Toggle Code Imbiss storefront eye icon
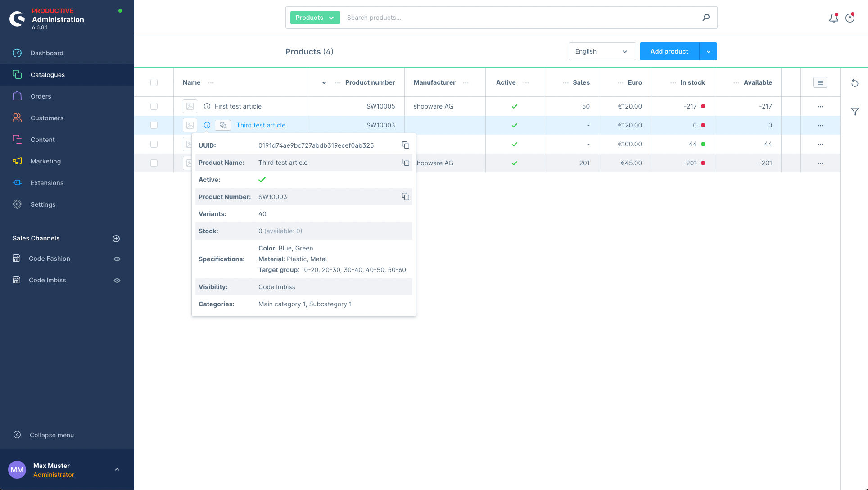868x490 pixels. [117, 281]
